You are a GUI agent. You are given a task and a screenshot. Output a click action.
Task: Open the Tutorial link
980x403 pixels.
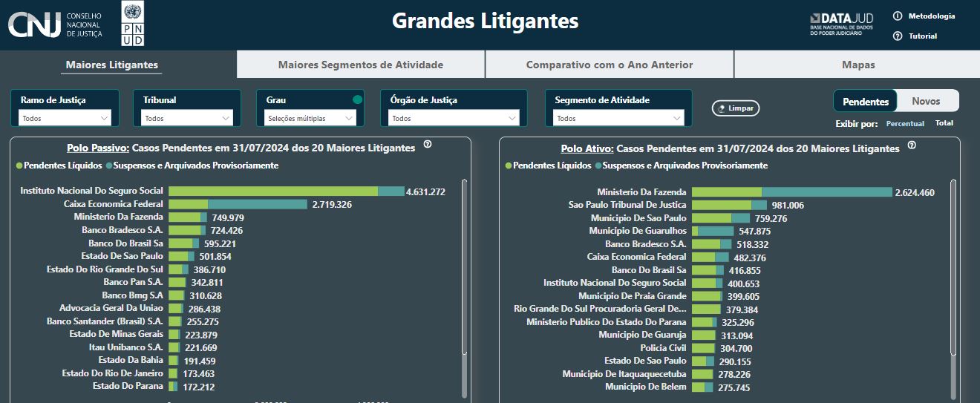(923, 36)
